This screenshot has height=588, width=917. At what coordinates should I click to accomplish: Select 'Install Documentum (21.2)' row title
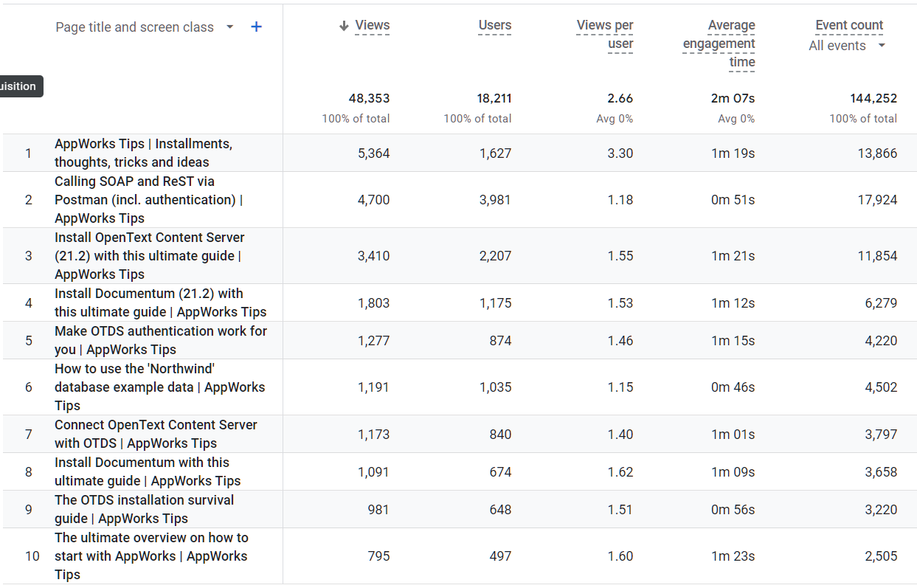click(161, 302)
